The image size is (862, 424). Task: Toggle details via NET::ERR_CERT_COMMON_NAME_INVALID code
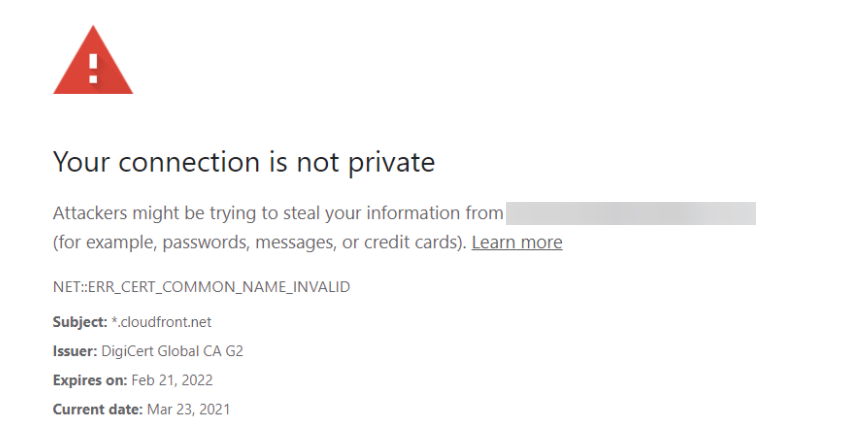[201, 287]
